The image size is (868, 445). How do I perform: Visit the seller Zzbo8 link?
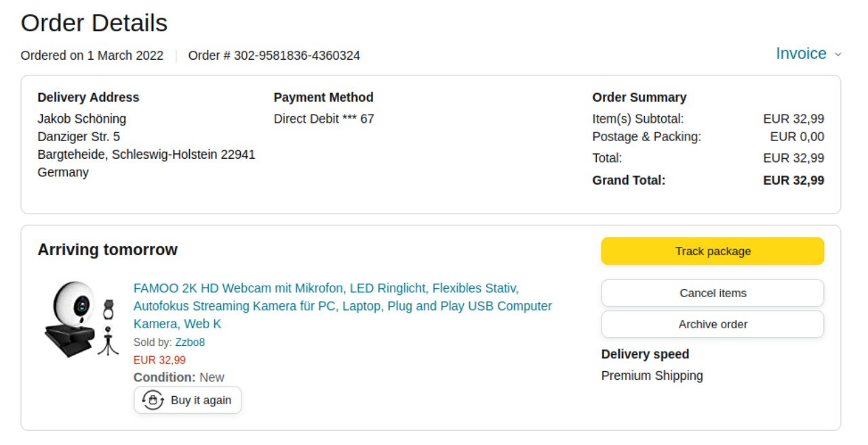(190, 343)
